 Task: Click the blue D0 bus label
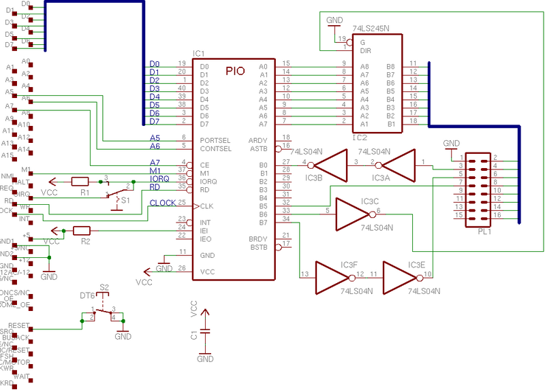(x=155, y=64)
